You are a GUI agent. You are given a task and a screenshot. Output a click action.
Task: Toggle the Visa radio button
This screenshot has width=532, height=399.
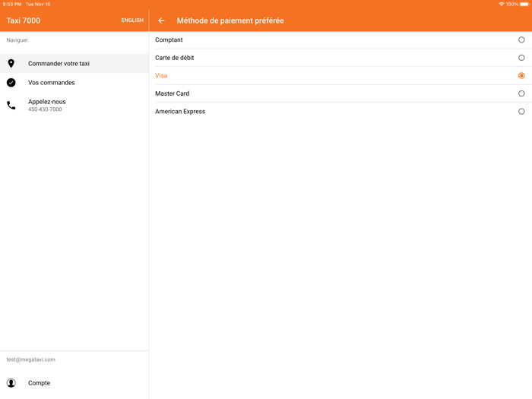pos(521,76)
